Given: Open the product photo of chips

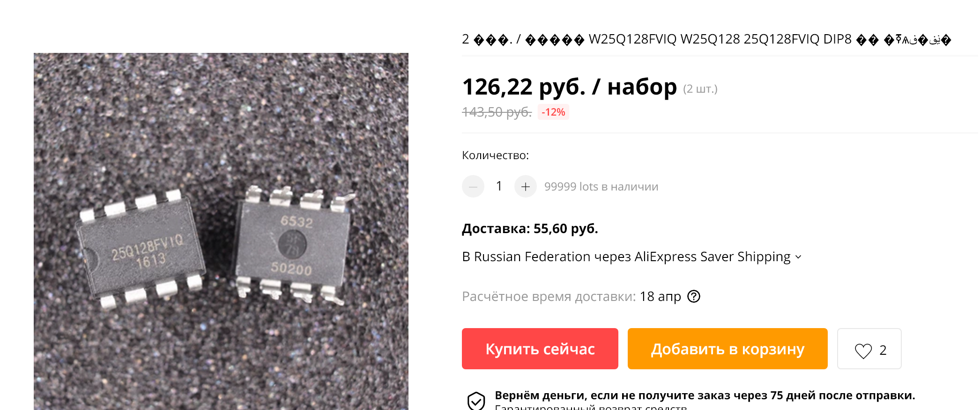Looking at the screenshot, I should (221, 231).
